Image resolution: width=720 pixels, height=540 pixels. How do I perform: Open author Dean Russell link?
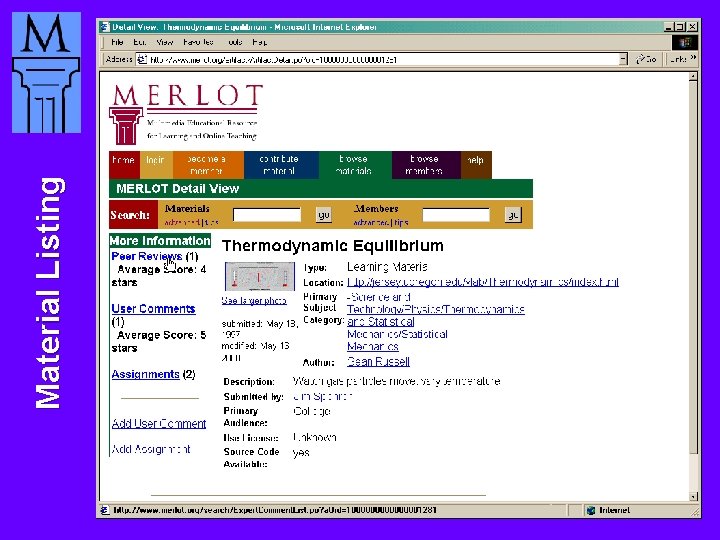pyautogui.click(x=378, y=362)
